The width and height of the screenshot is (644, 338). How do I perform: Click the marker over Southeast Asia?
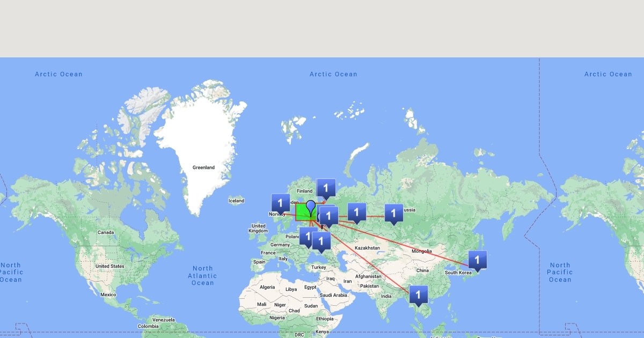[x=418, y=295]
